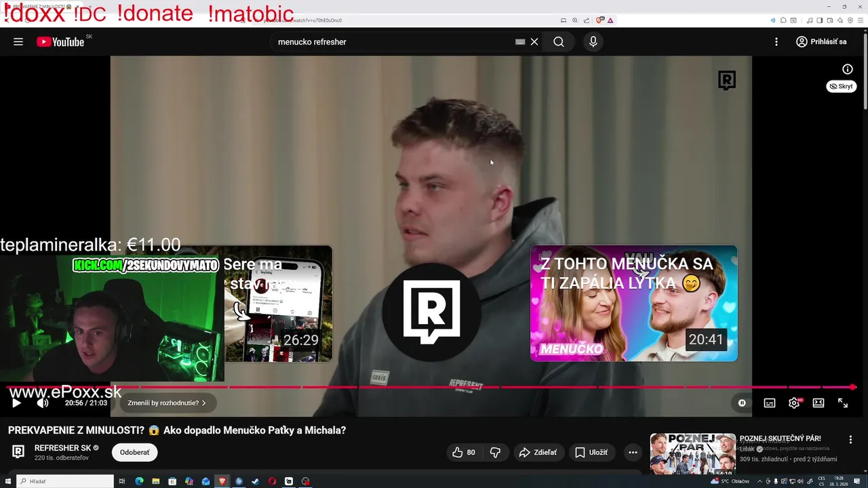Open the YouTube guide hamburger menu
Screen dimensions: 868x488
18,42
